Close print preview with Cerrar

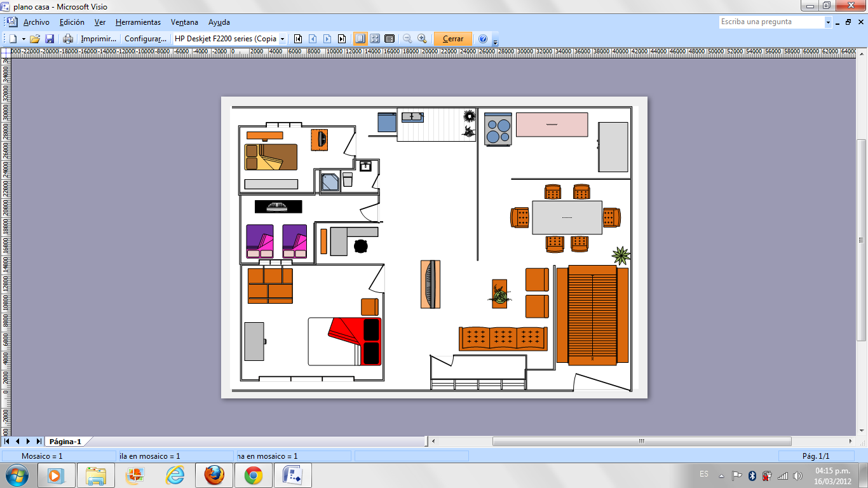pos(453,39)
